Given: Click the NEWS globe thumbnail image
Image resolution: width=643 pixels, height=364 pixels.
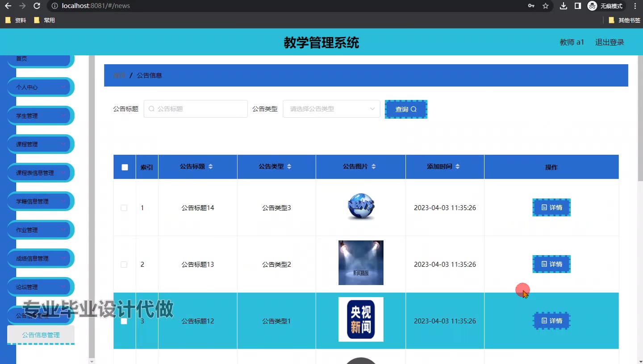Looking at the screenshot, I should (361, 207).
